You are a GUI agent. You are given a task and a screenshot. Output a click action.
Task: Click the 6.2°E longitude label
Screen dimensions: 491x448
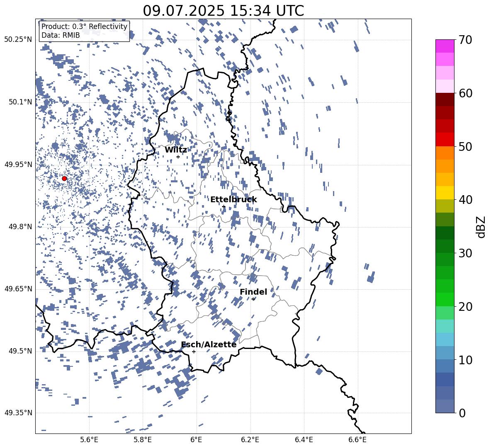click(250, 440)
